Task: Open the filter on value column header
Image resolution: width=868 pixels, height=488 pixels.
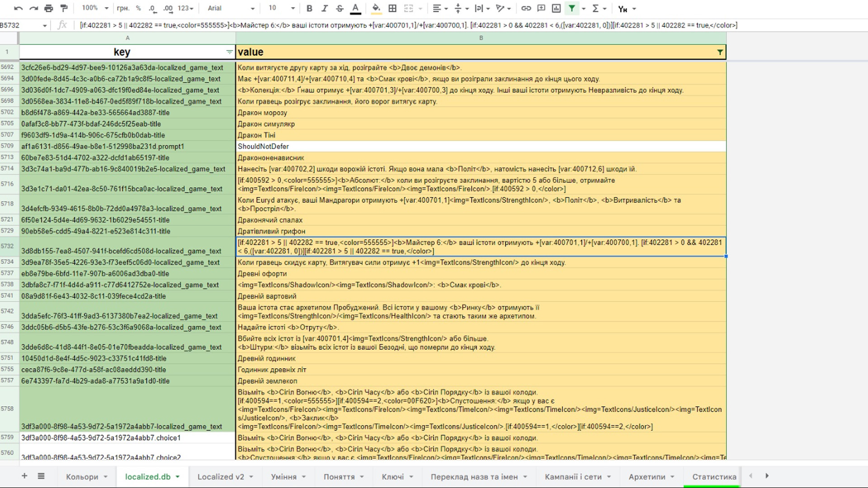Action: tap(720, 52)
